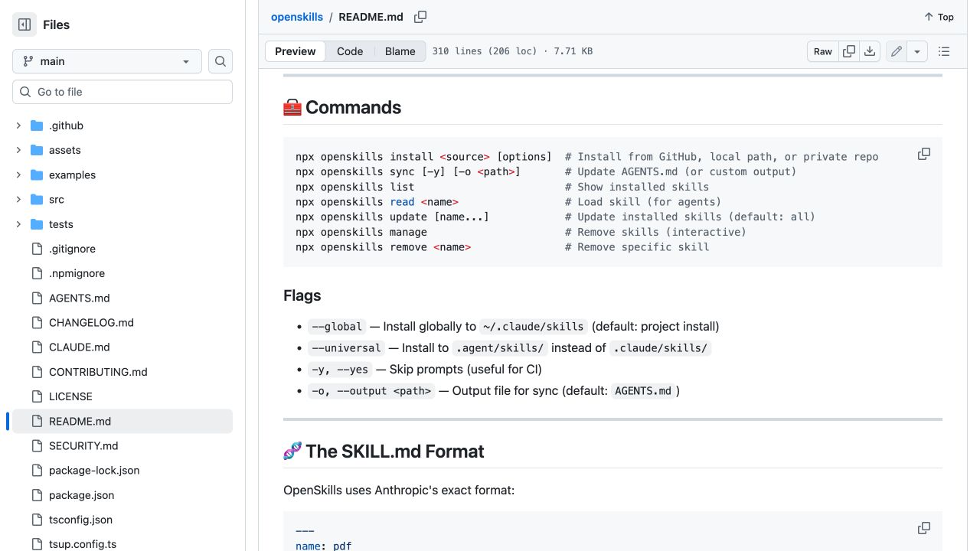This screenshot has width=980, height=551.
Task: Click the tests folder icon
Action: (x=37, y=224)
